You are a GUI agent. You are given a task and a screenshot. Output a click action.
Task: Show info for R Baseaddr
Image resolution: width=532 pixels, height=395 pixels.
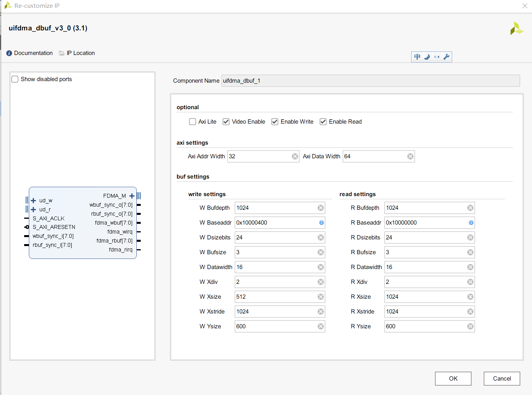tap(471, 223)
